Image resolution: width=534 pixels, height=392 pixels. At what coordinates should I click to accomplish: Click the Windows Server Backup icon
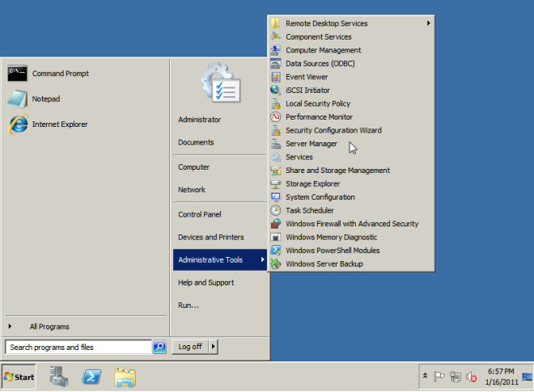[x=276, y=263]
